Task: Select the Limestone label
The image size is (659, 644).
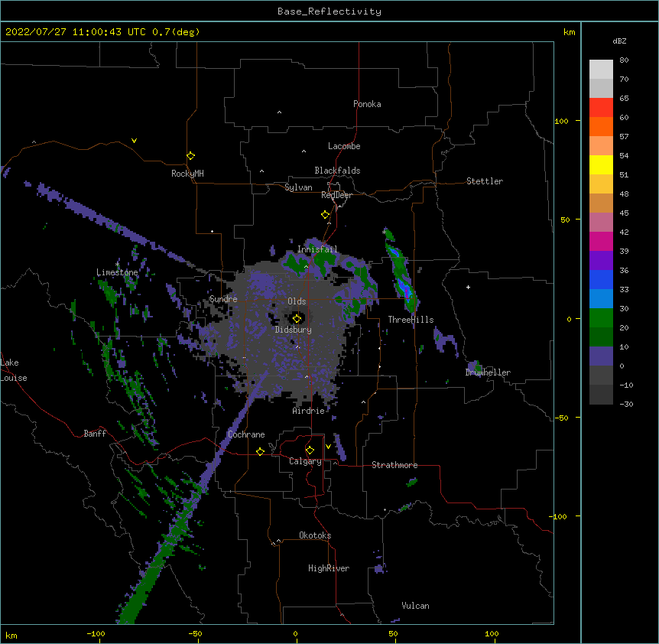Action: [117, 272]
